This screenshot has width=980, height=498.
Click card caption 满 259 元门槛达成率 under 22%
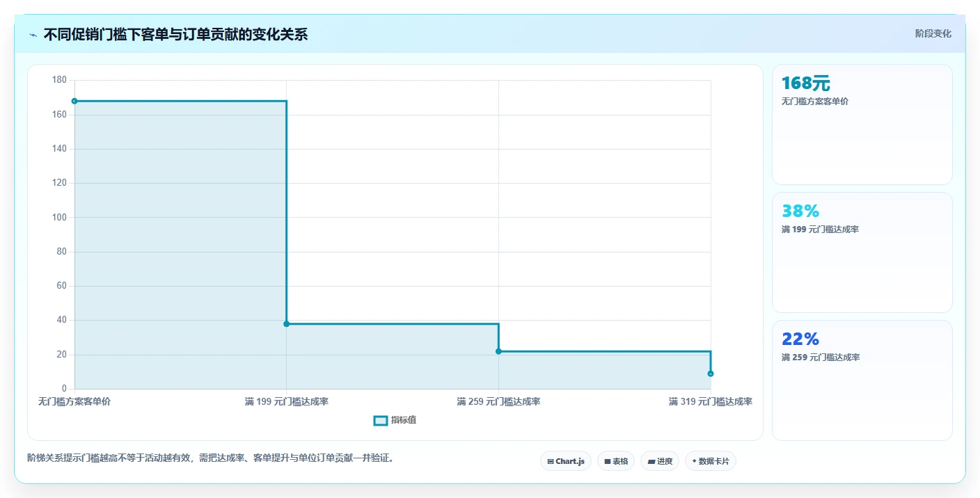click(x=821, y=358)
